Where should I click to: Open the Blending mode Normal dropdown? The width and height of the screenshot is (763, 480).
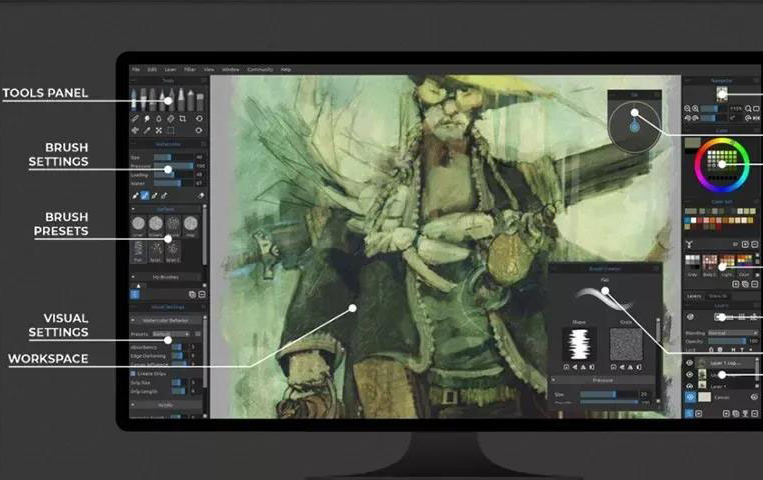[x=732, y=333]
